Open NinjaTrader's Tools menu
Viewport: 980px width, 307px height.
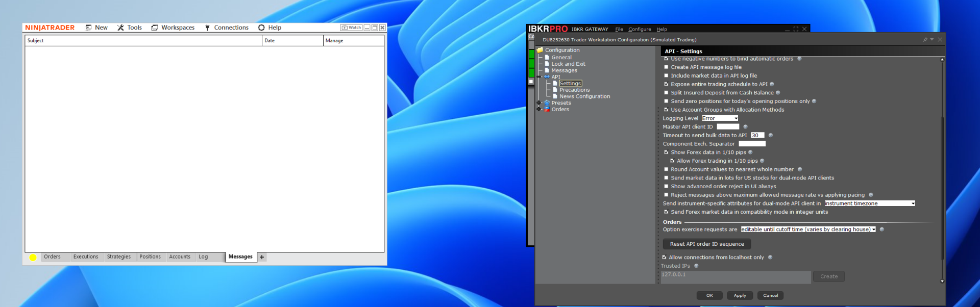(130, 28)
